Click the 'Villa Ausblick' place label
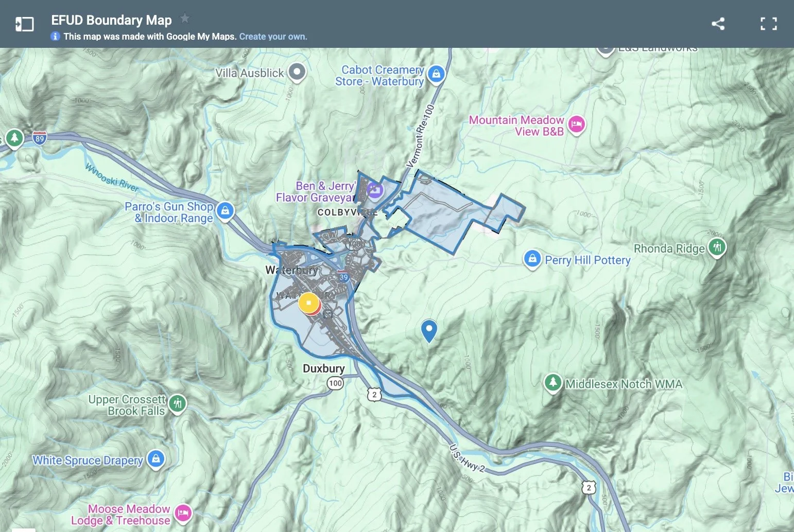794x532 pixels. 249,73
